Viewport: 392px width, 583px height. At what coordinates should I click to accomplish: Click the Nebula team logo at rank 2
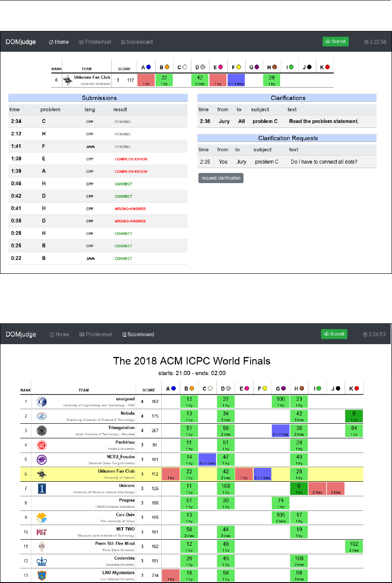[42, 416]
